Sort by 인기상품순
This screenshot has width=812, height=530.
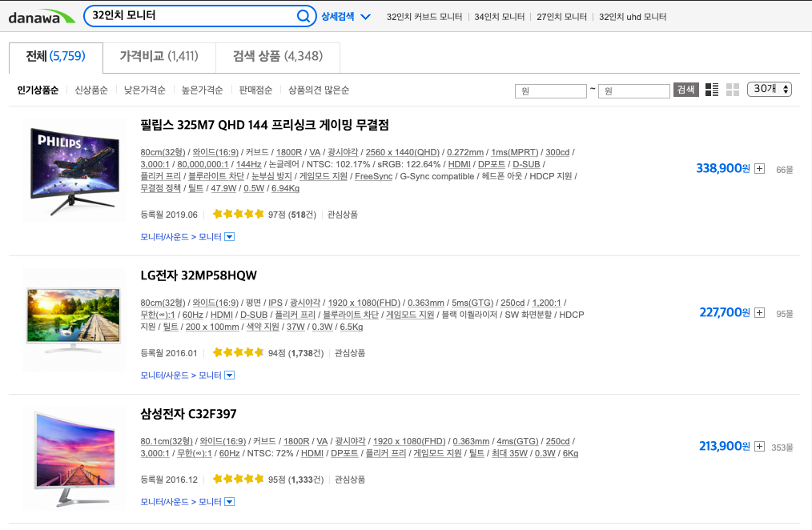pyautogui.click(x=38, y=90)
